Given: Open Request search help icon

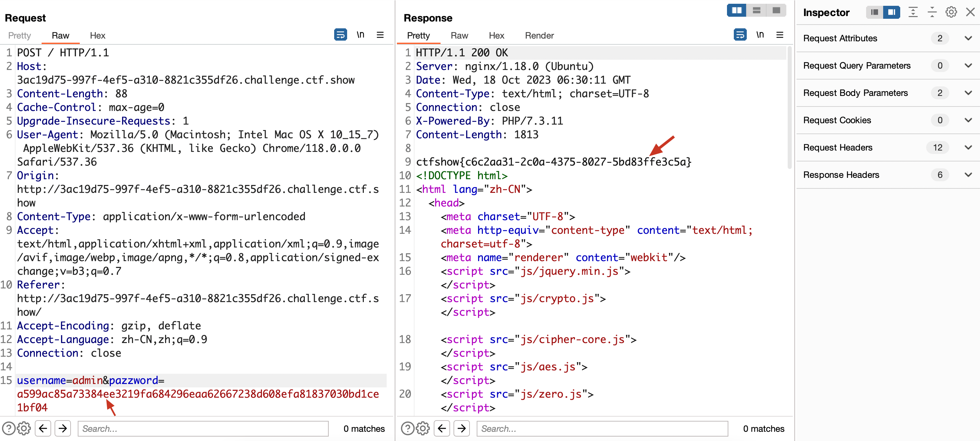Looking at the screenshot, I should [x=9, y=428].
